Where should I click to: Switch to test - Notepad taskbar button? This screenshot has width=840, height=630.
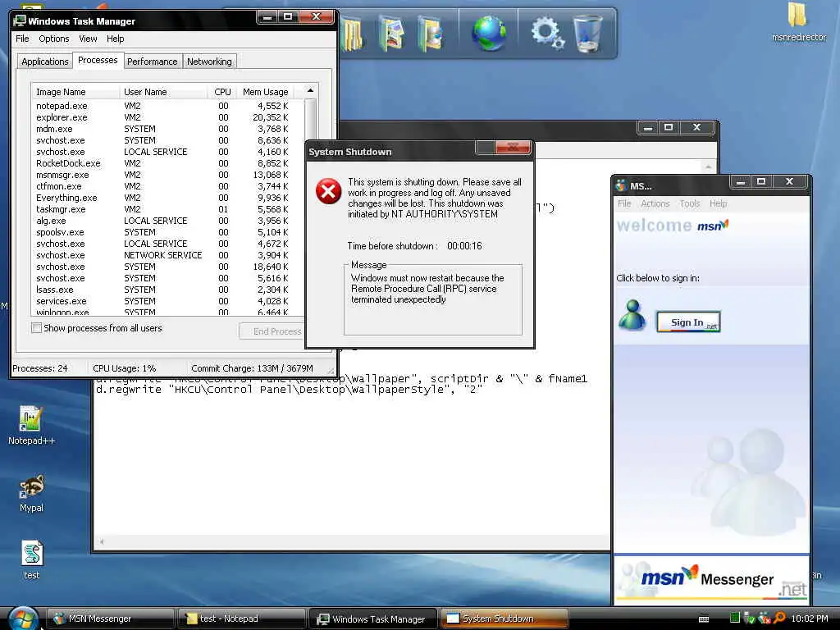click(x=242, y=619)
